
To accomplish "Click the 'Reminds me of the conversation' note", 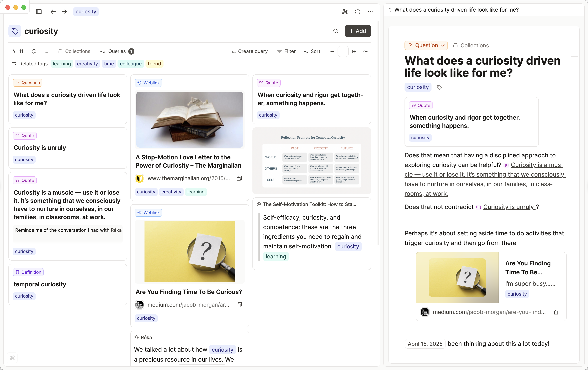I will (68, 233).
